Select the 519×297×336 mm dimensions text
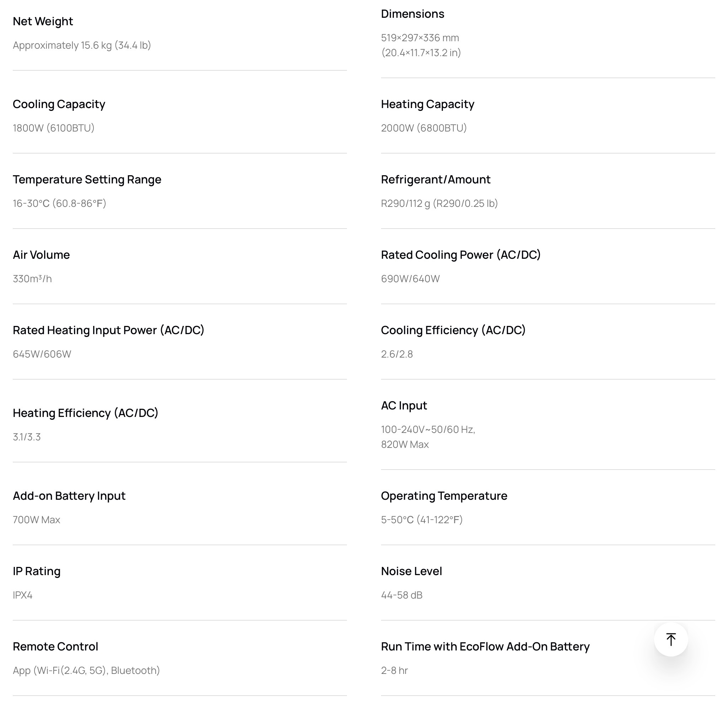This screenshot has width=728, height=702. point(420,38)
